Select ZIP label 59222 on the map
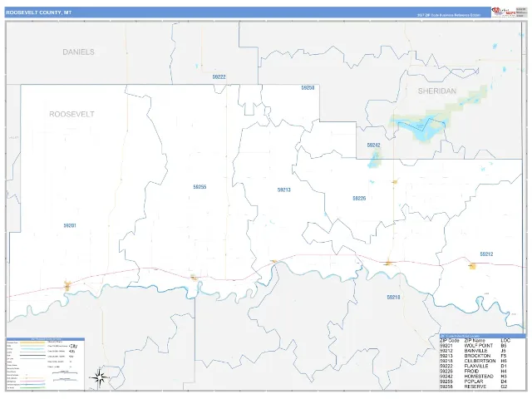 click(x=219, y=77)
